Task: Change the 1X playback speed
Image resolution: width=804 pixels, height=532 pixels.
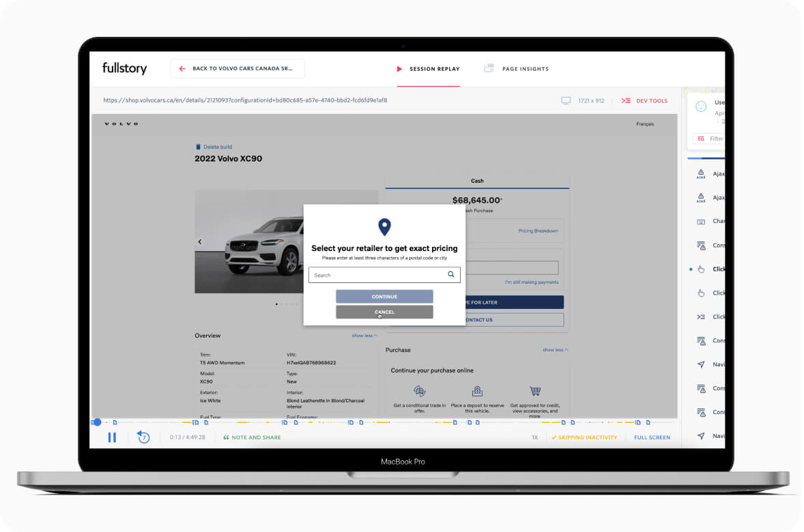Action: coord(535,438)
